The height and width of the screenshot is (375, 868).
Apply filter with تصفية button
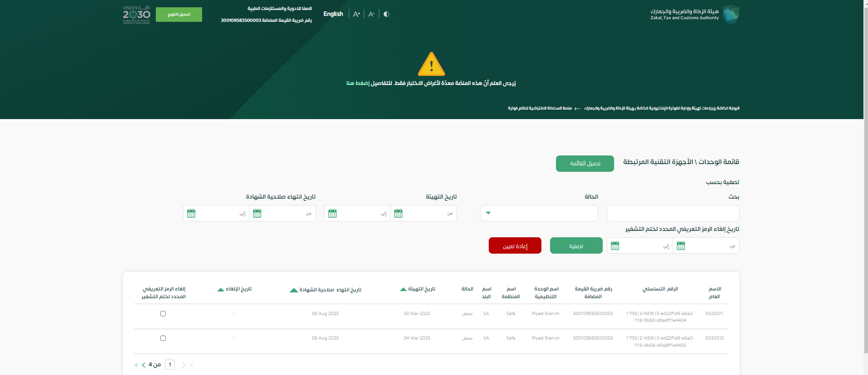pyautogui.click(x=576, y=245)
